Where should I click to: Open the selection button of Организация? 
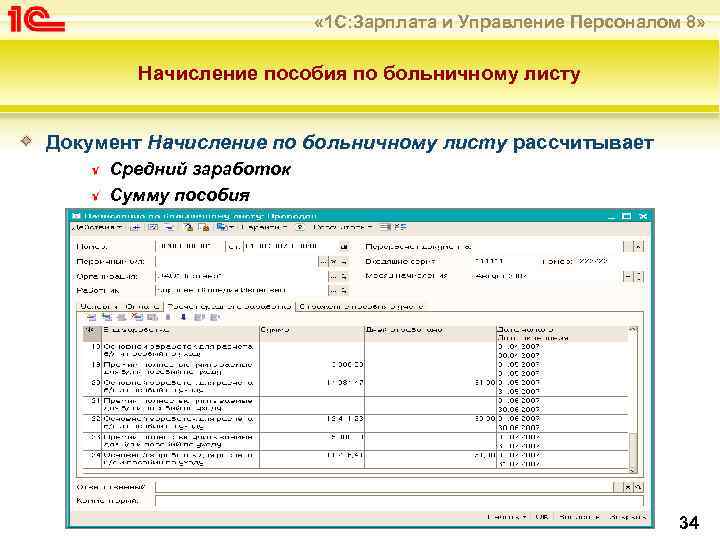pos(333,276)
